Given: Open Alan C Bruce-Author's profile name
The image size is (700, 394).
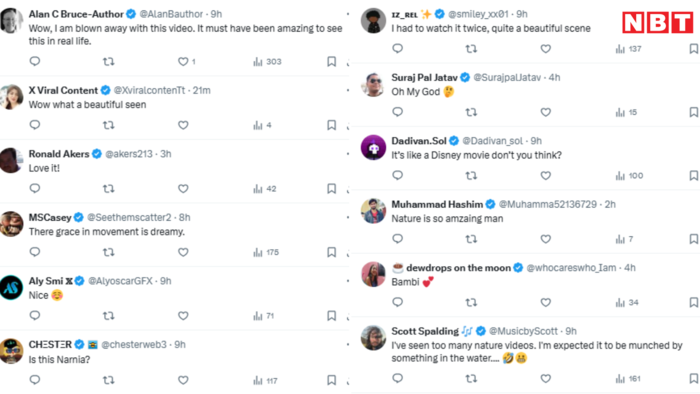Looking at the screenshot, I should click(x=76, y=14).
